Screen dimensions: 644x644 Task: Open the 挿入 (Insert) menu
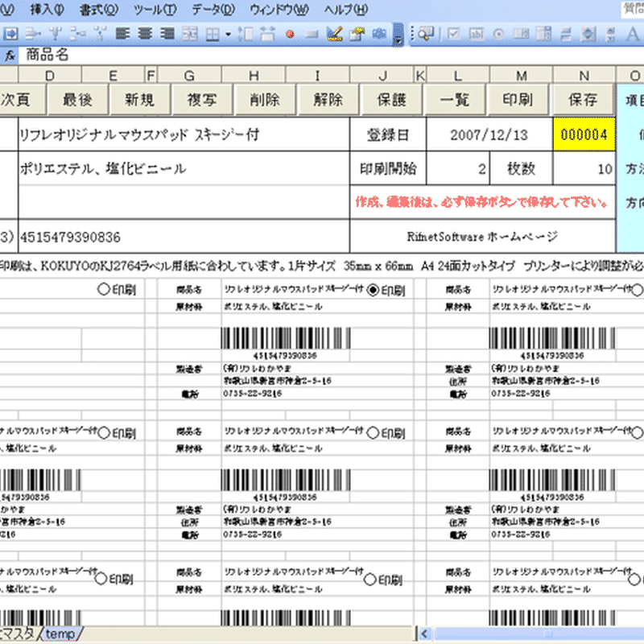(x=47, y=9)
